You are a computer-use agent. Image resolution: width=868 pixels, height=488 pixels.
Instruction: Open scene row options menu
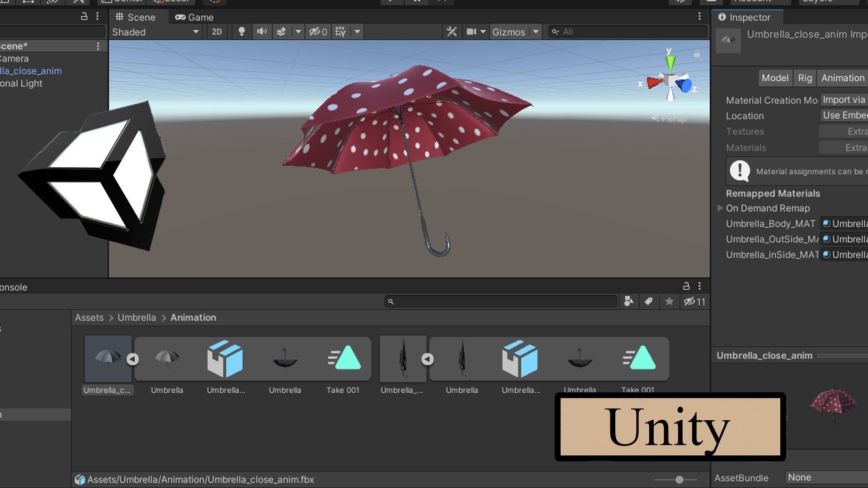click(x=98, y=46)
